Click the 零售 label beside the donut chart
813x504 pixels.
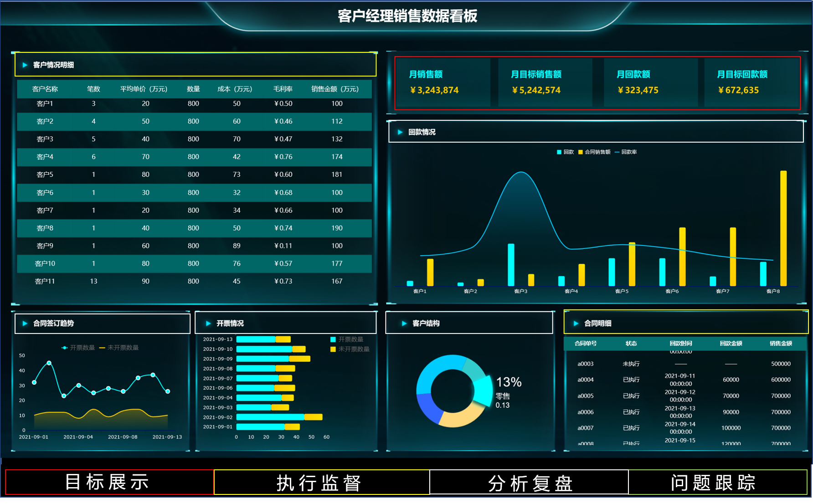pos(503,396)
